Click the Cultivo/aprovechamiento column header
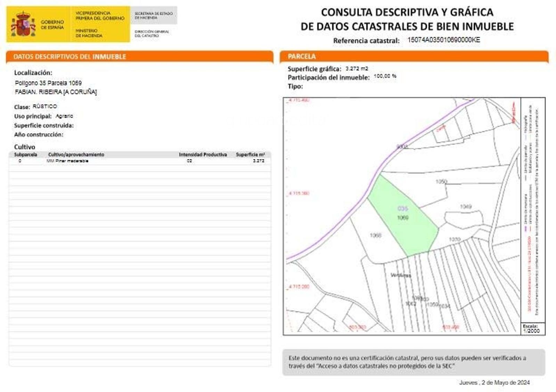Image resolution: width=556 pixels, height=392 pixels. click(76, 155)
